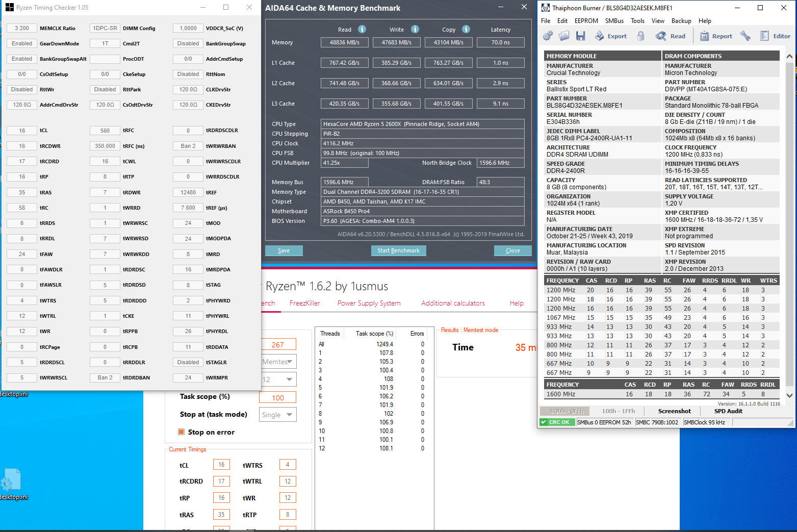Click the SMBus 0 EEPROM 52h status panel

(x=604, y=422)
